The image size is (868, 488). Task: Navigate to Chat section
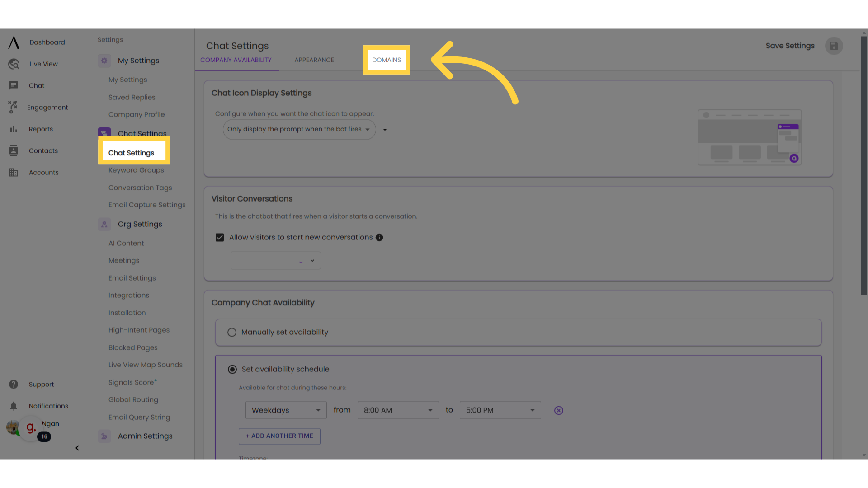coord(36,85)
